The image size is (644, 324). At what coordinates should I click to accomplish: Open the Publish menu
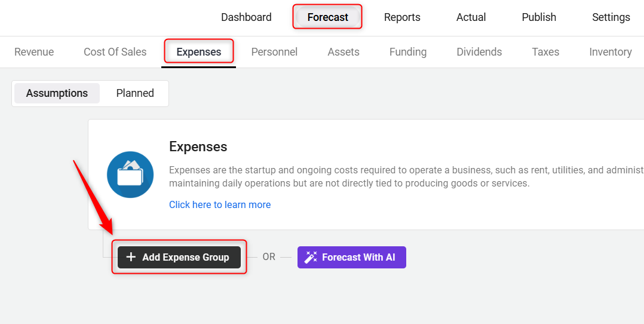(x=539, y=17)
